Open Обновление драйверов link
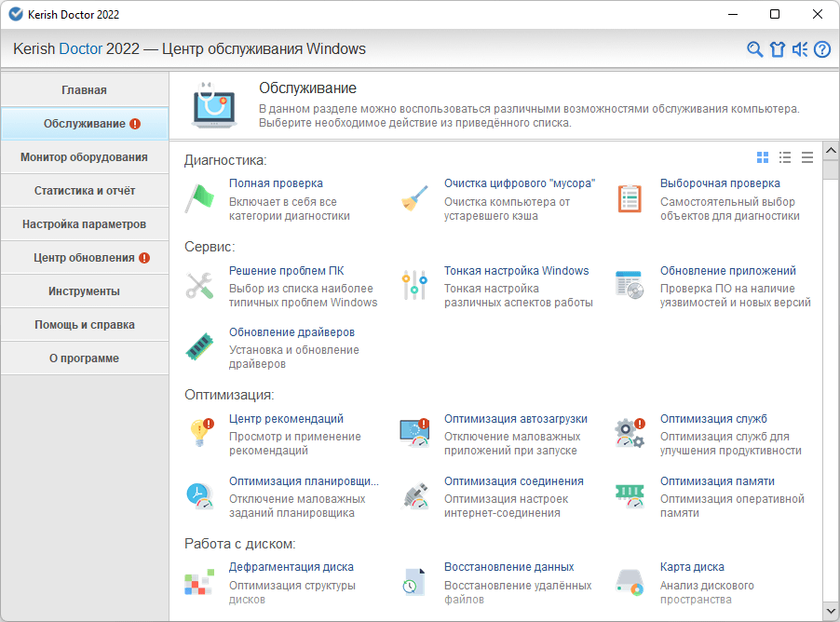Viewport: 840px width, 622px height. click(292, 332)
